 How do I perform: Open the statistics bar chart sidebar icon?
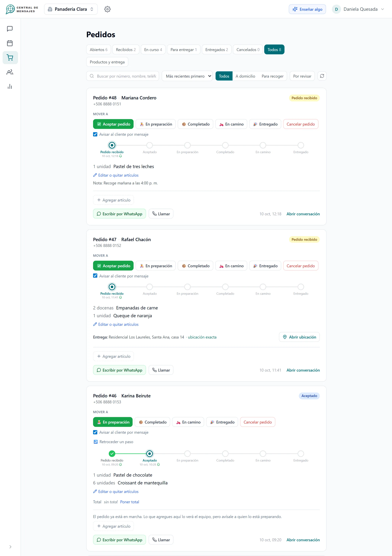point(10,86)
